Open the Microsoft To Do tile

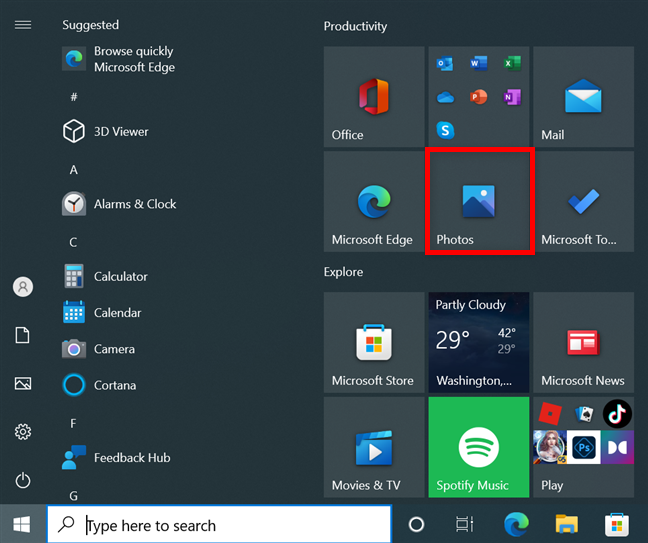coord(584,201)
